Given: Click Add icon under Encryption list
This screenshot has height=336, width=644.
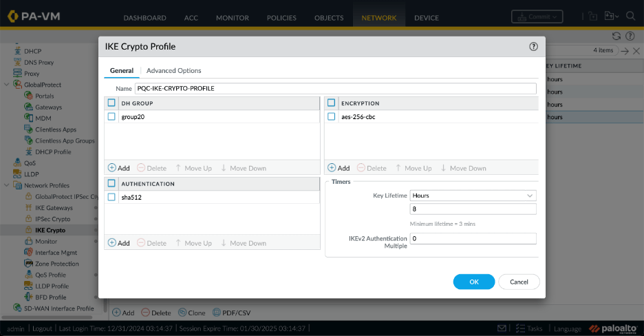Looking at the screenshot, I should coord(332,168).
